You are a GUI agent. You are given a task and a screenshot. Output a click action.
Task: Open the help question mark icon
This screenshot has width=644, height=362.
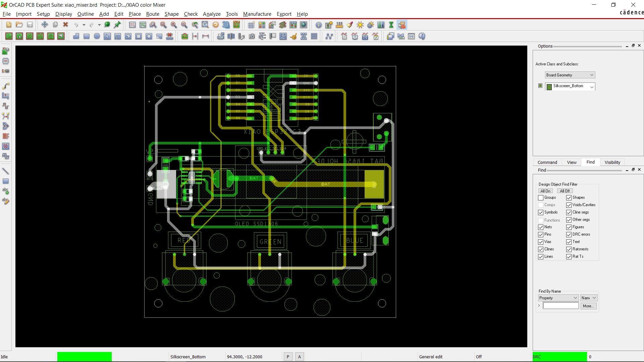(422, 36)
